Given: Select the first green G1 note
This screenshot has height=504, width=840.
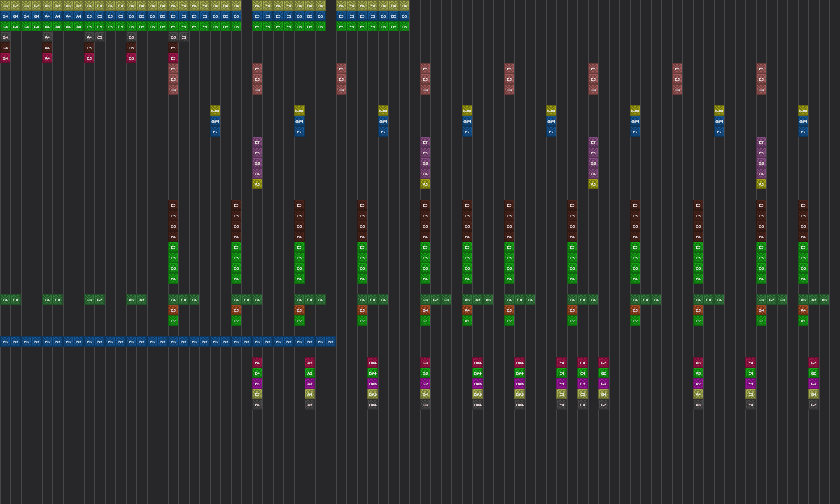Looking at the screenshot, I should (x=425, y=320).
